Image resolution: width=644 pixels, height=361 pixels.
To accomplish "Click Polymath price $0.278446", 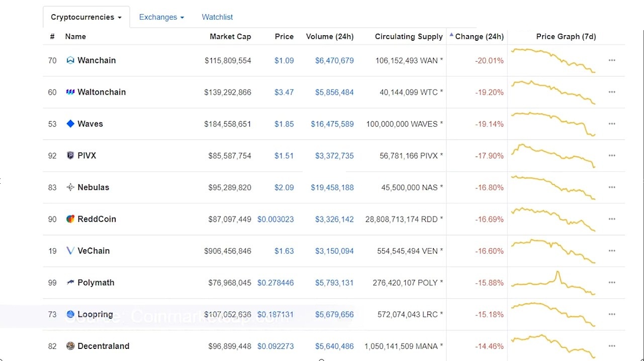I will click(275, 283).
